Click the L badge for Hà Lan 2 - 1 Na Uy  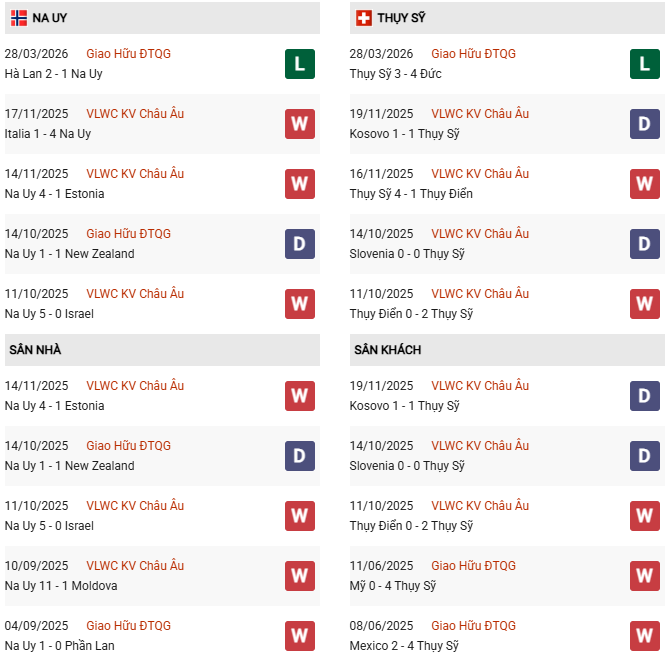pos(299,64)
